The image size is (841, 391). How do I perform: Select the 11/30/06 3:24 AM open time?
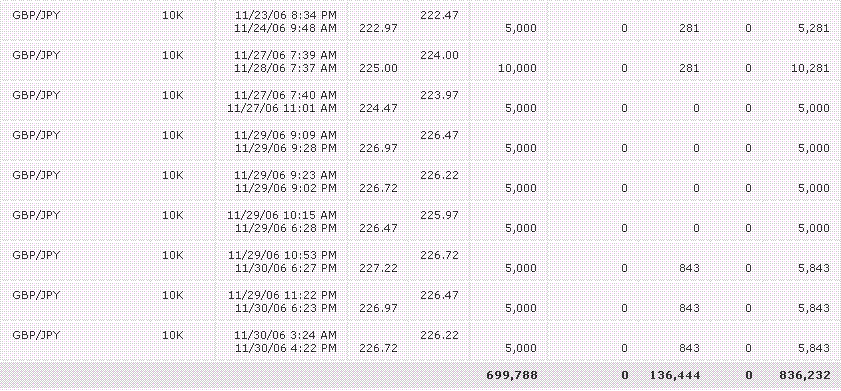tap(285, 335)
